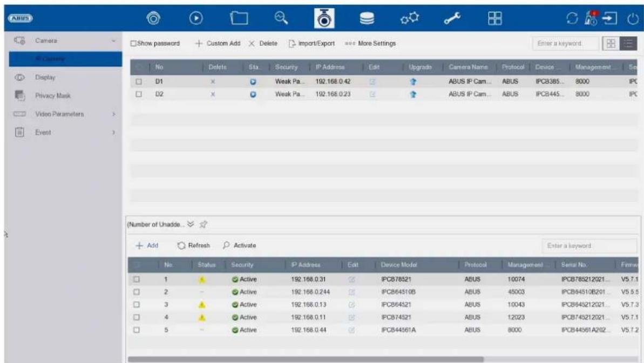Click the logout arrow icon at top right
The height and width of the screenshot is (363, 644).
pos(610,18)
